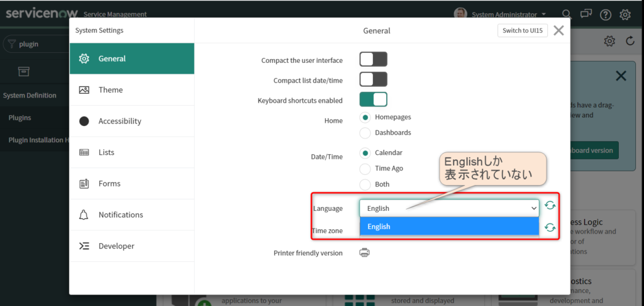Open the Language dropdown

coord(449,208)
